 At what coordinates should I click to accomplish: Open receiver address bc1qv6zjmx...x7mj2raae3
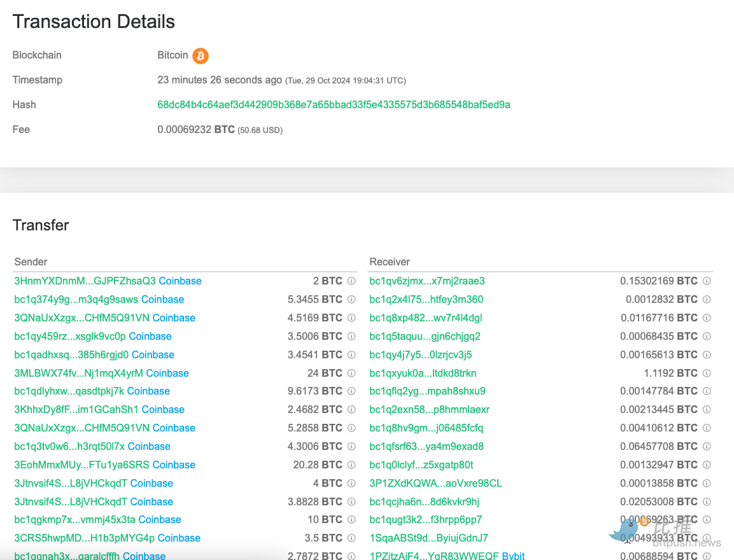coord(427,281)
